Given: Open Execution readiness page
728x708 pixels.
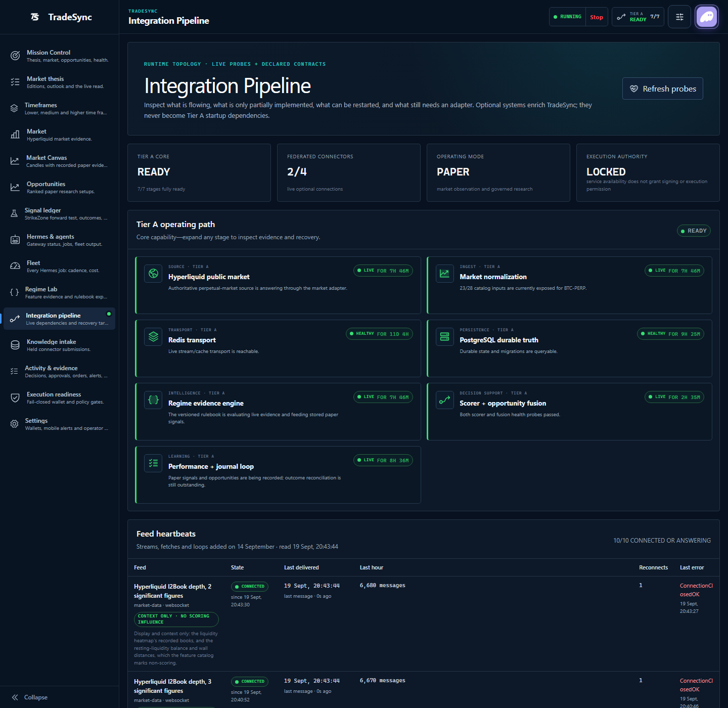Looking at the screenshot, I should coord(59,397).
